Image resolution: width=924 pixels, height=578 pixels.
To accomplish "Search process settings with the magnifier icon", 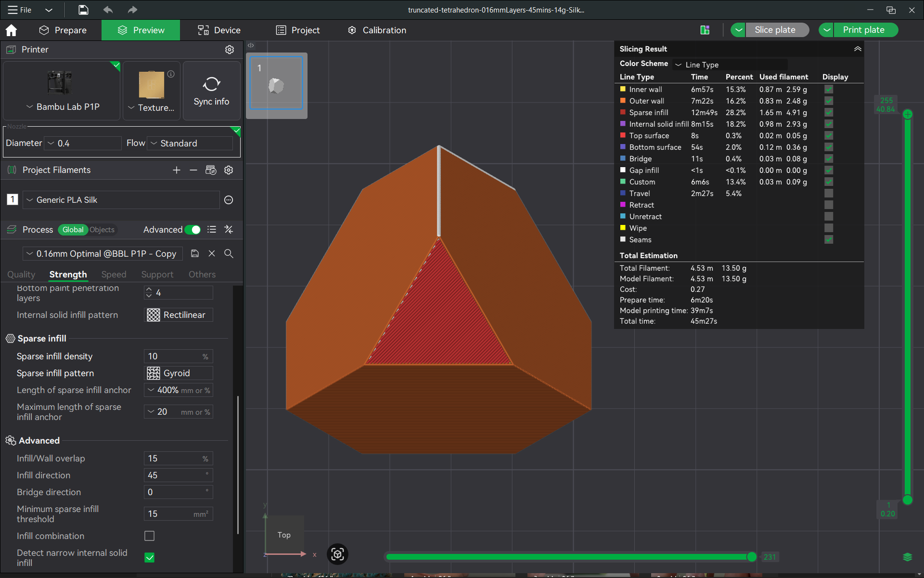I will click(x=229, y=253).
